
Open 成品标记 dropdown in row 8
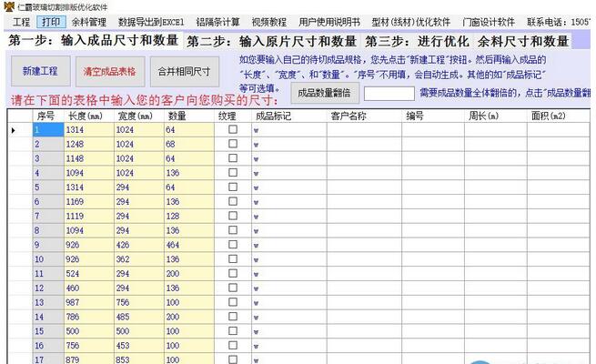[x=256, y=231]
